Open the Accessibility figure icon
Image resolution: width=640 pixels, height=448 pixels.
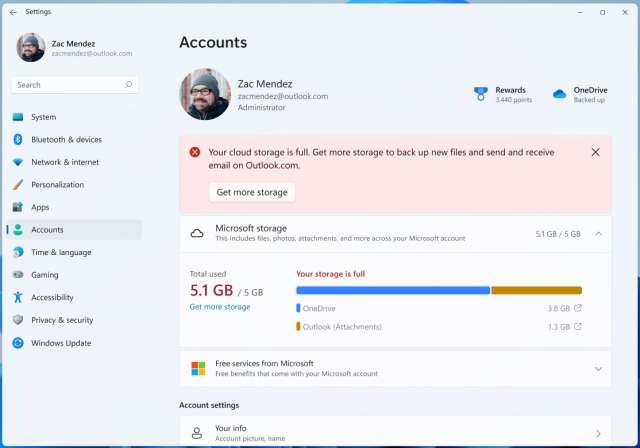tap(18, 297)
